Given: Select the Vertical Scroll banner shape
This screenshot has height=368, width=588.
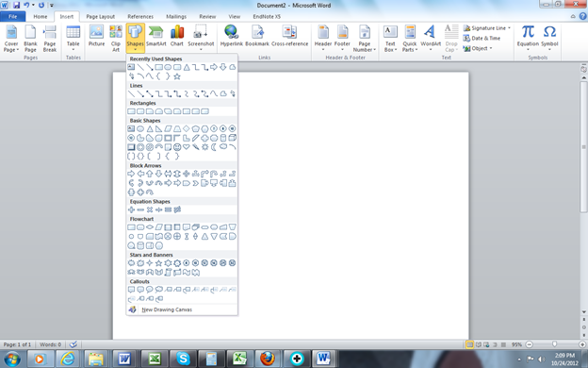Looking at the screenshot, I should (168, 273).
